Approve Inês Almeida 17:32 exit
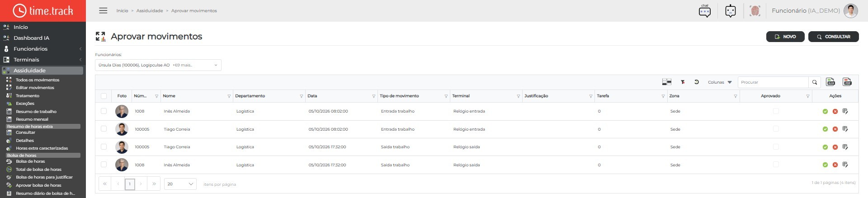The height and width of the screenshot is (198, 868). [825, 165]
